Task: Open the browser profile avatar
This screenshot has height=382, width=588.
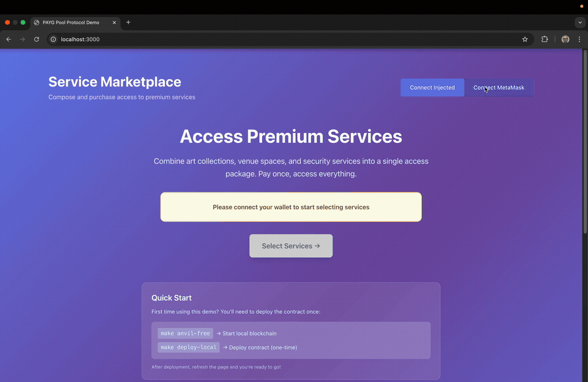Action: coord(565,39)
